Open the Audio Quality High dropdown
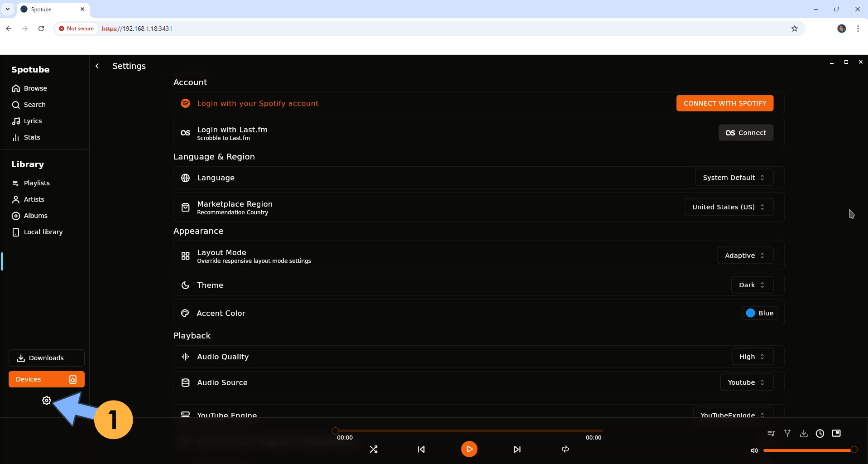 pyautogui.click(x=752, y=357)
